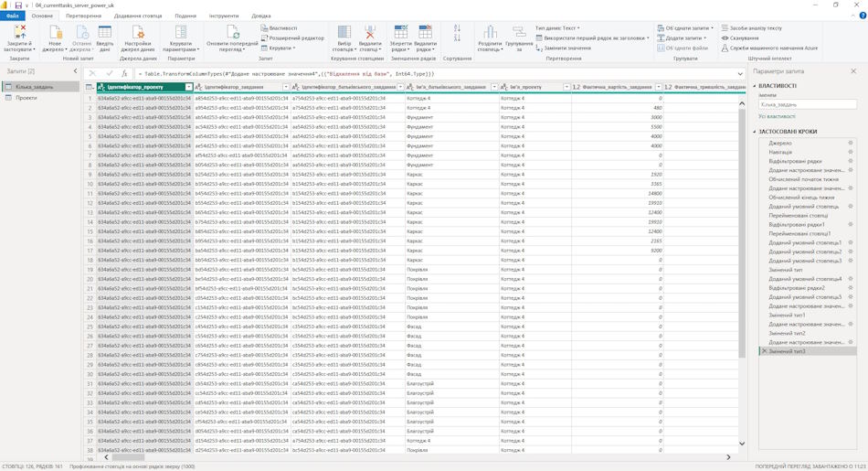Open filter dropdown for Ідентифікатор_проекту column
The width and height of the screenshot is (868, 471).
pyautogui.click(x=189, y=87)
